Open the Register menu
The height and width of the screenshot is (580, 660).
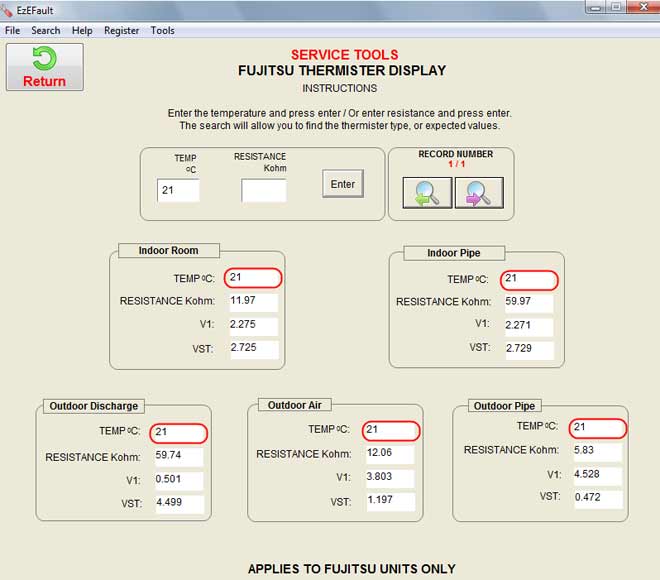(x=122, y=31)
